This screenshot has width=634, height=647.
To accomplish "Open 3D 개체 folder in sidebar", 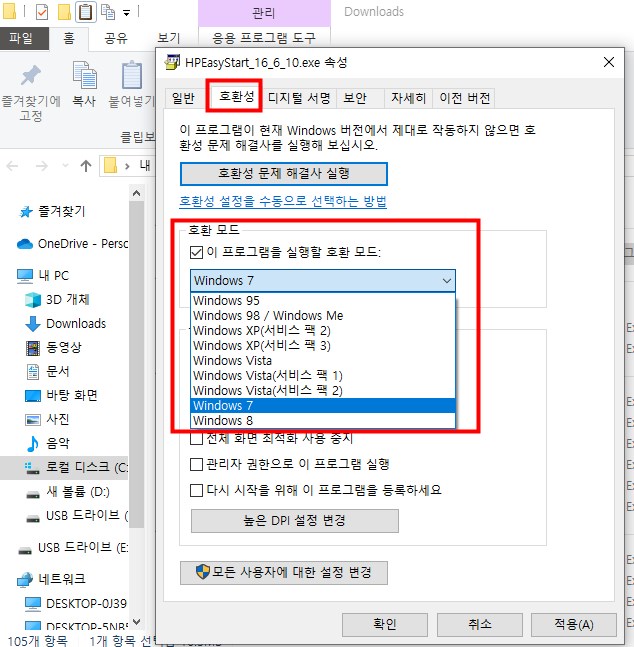I will (57, 300).
